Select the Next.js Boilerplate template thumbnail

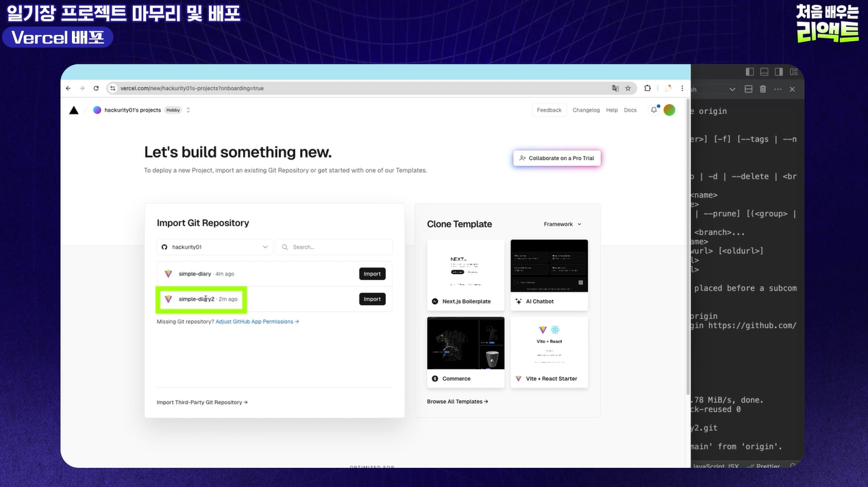tap(466, 266)
